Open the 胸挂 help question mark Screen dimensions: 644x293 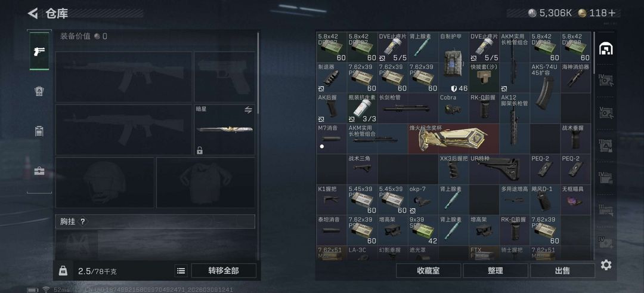click(x=82, y=221)
